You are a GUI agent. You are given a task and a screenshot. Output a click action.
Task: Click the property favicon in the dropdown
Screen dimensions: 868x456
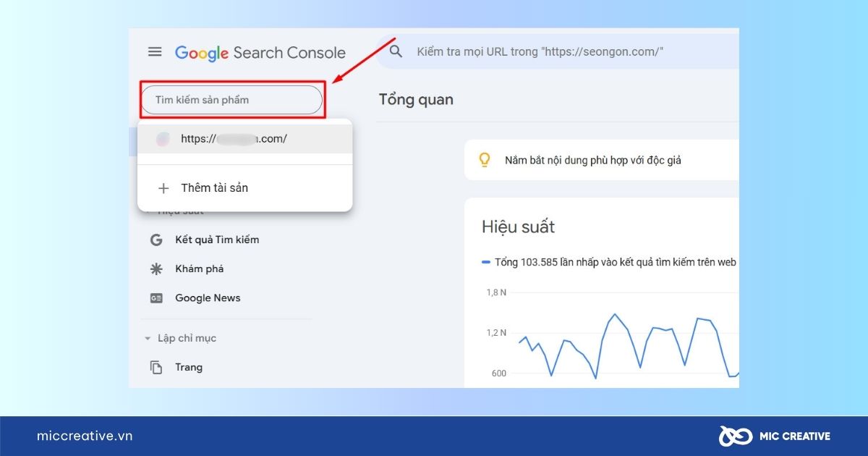[x=163, y=139]
